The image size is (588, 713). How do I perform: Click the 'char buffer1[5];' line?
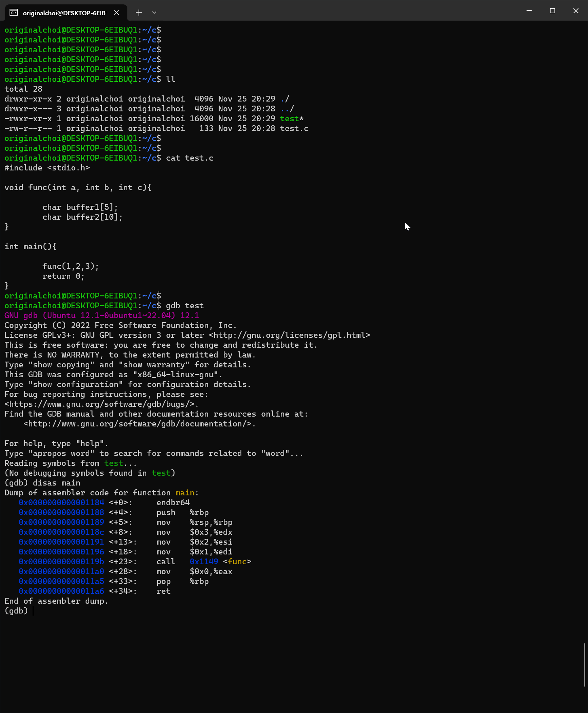pos(80,207)
